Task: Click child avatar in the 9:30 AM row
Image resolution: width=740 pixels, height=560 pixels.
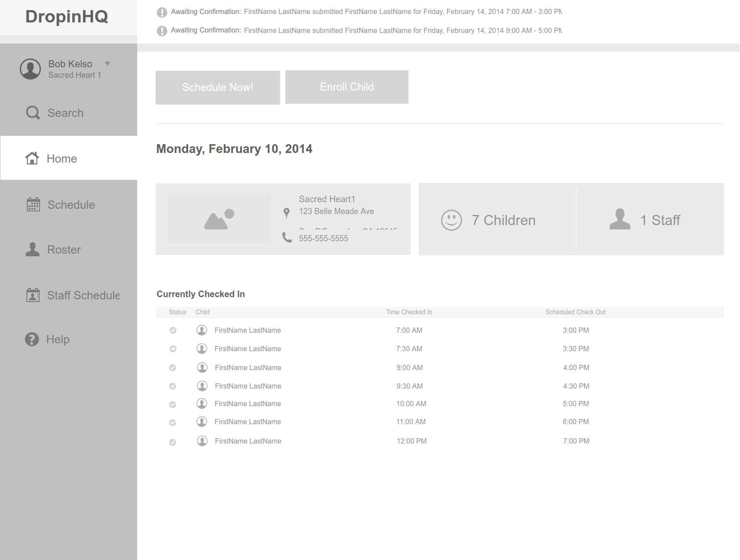Action: pyautogui.click(x=202, y=386)
